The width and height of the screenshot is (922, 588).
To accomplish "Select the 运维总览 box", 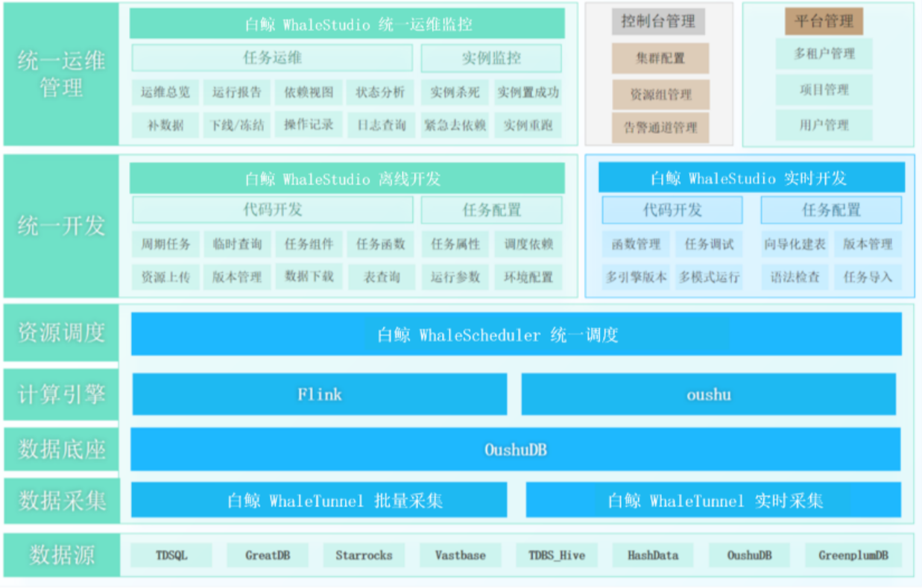I will 165,92.
